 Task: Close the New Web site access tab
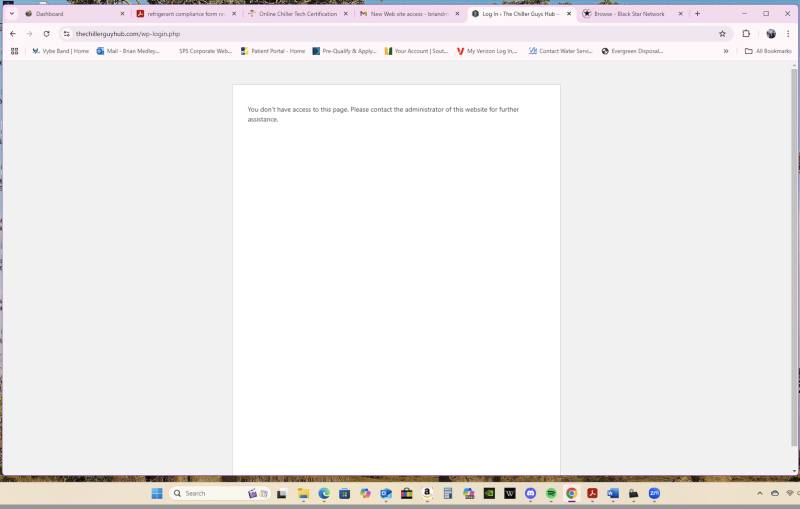pyautogui.click(x=457, y=14)
